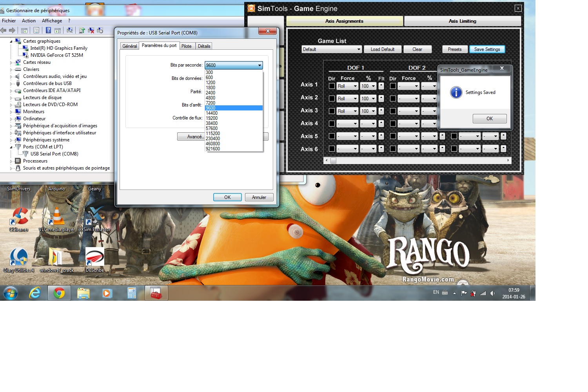Image resolution: width=588 pixels, height=392 pixels.
Task: Switch to the Général tab in properties
Action: click(130, 46)
